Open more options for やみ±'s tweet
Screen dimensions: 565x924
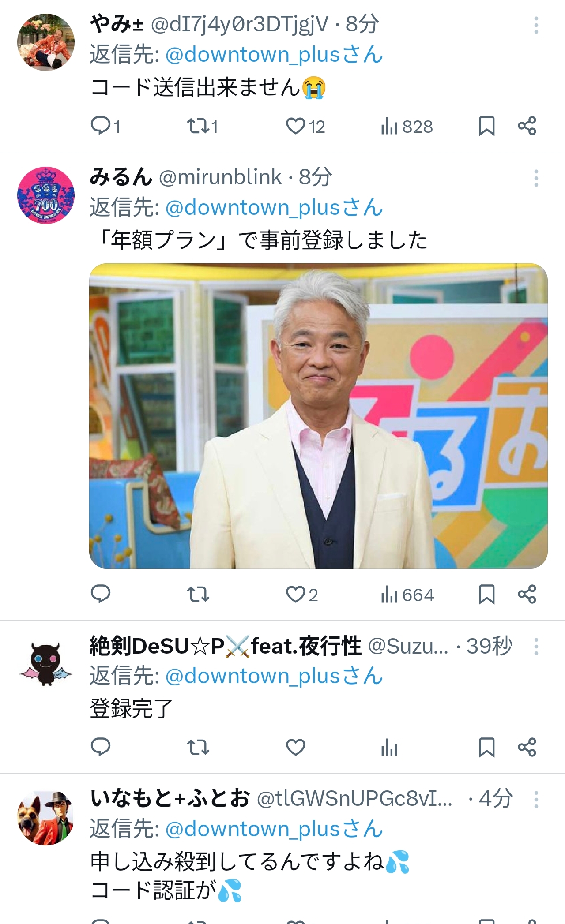coord(536,25)
